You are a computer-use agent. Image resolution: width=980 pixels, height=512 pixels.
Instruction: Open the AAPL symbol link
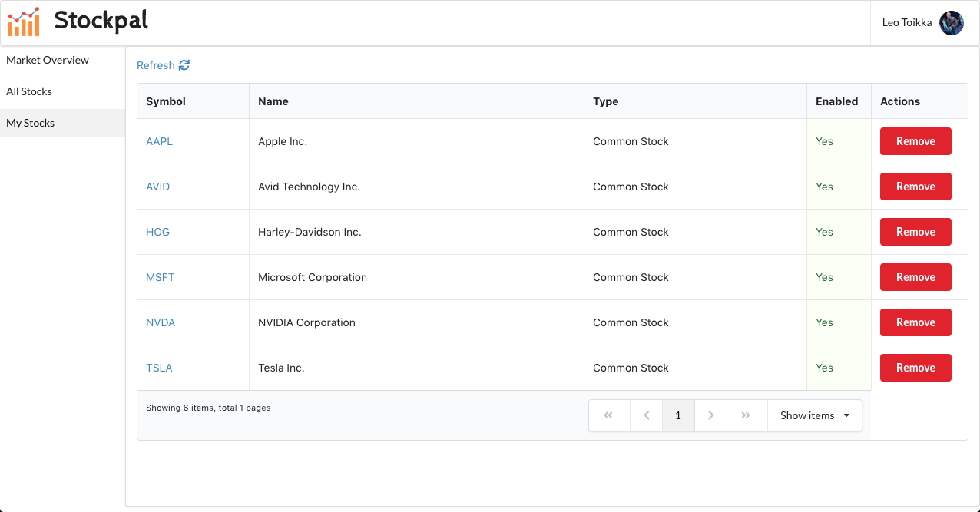[x=159, y=141]
